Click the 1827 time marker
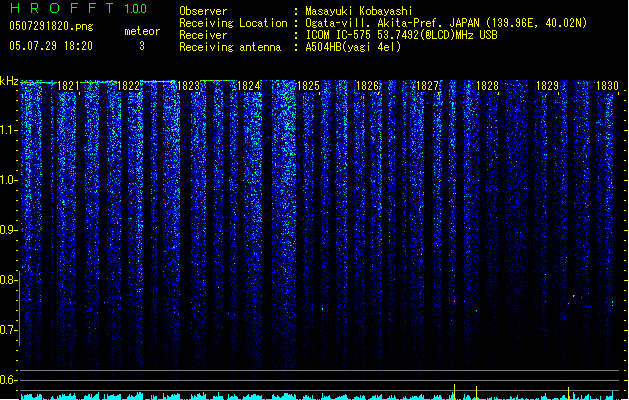Image resolution: width=629 pixels, height=400 pixels. [x=428, y=86]
